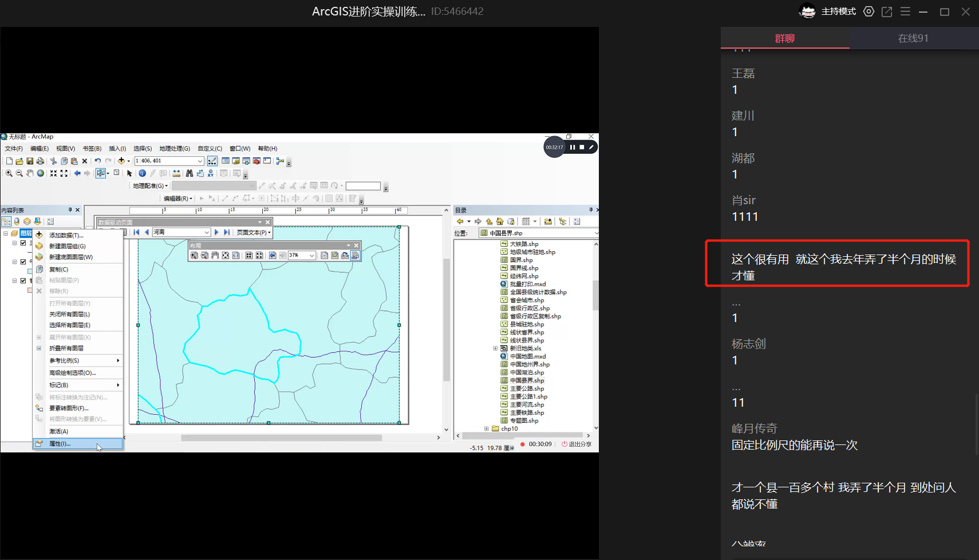Screen dimensions: 979x560
Task: Click Connect To Folder icon in Catalog
Action: (548, 221)
